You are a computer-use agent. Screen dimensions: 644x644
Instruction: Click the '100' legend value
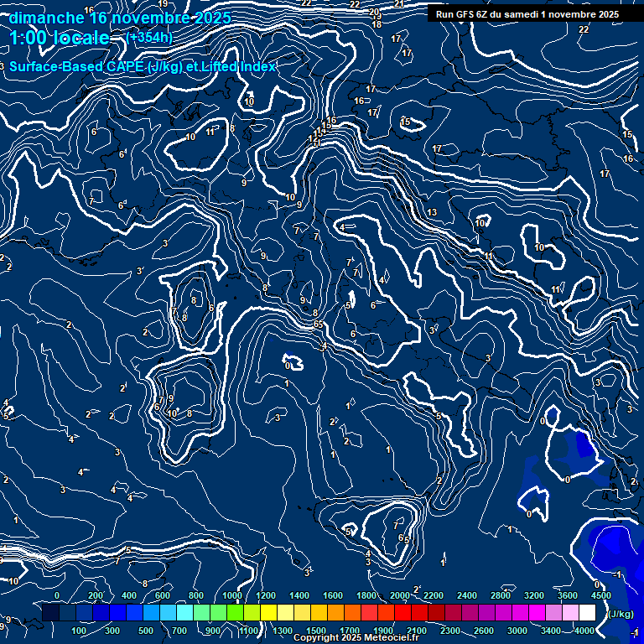[x=79, y=631]
